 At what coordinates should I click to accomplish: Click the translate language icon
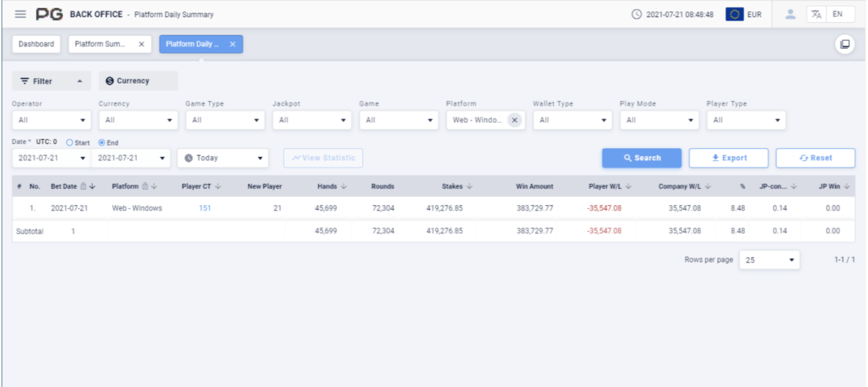816,14
